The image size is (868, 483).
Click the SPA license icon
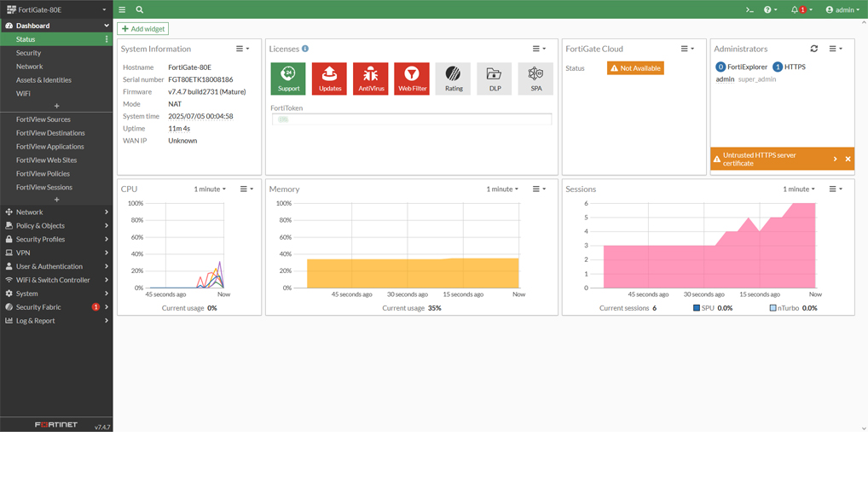(535, 79)
